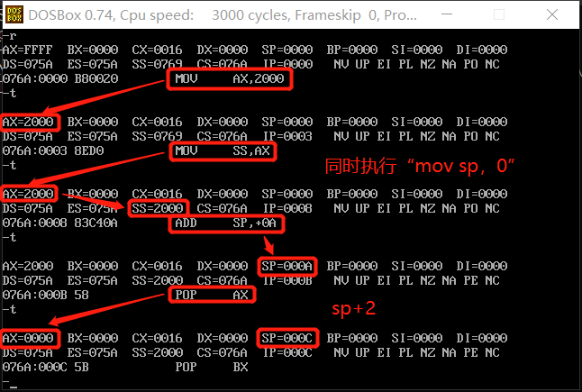
Task: Click the "IP=0008" register value
Action: click(x=287, y=208)
